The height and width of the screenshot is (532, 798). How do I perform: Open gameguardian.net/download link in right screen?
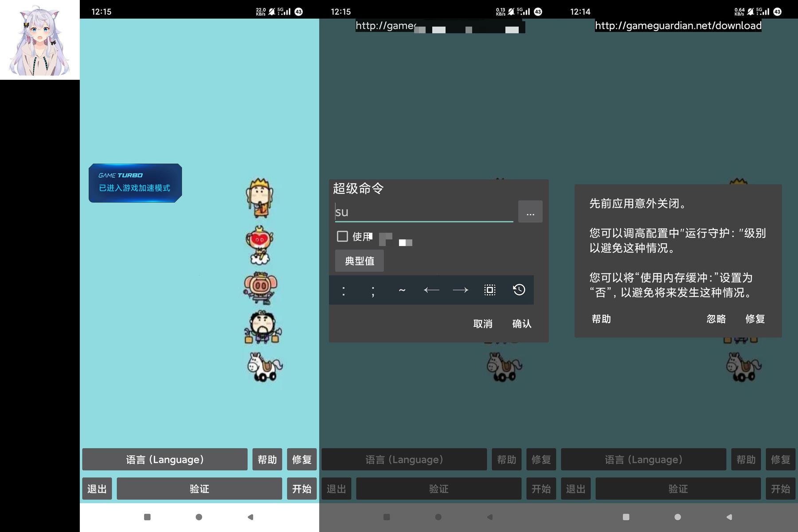pyautogui.click(x=678, y=26)
